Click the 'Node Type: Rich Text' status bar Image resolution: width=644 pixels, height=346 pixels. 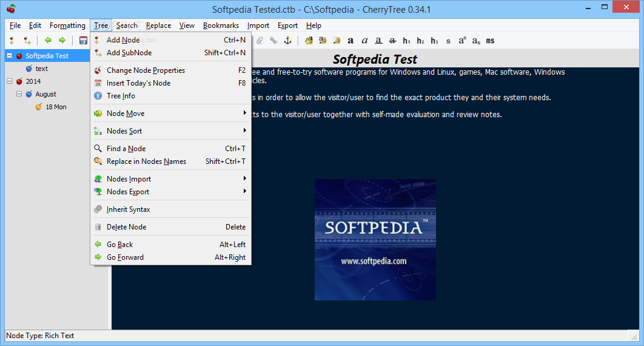point(40,335)
